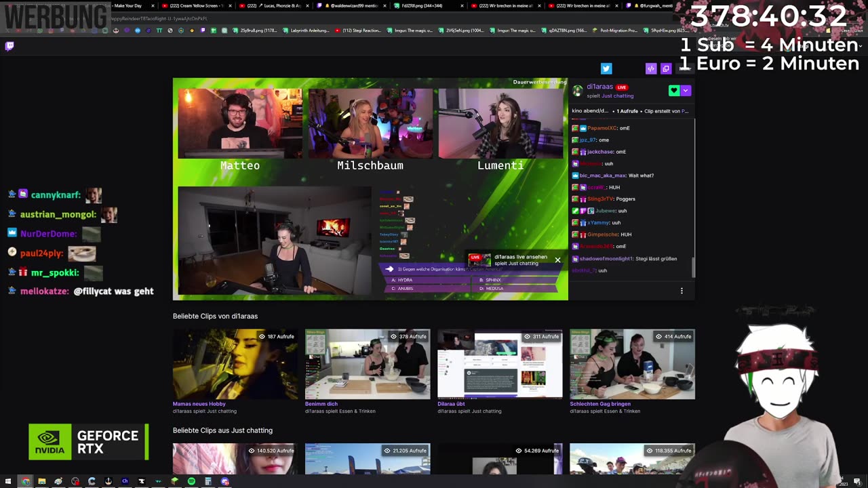Open Character Animator 'Ch' taskbar icon
The height and width of the screenshot is (488, 868).
pyautogui.click(x=125, y=481)
